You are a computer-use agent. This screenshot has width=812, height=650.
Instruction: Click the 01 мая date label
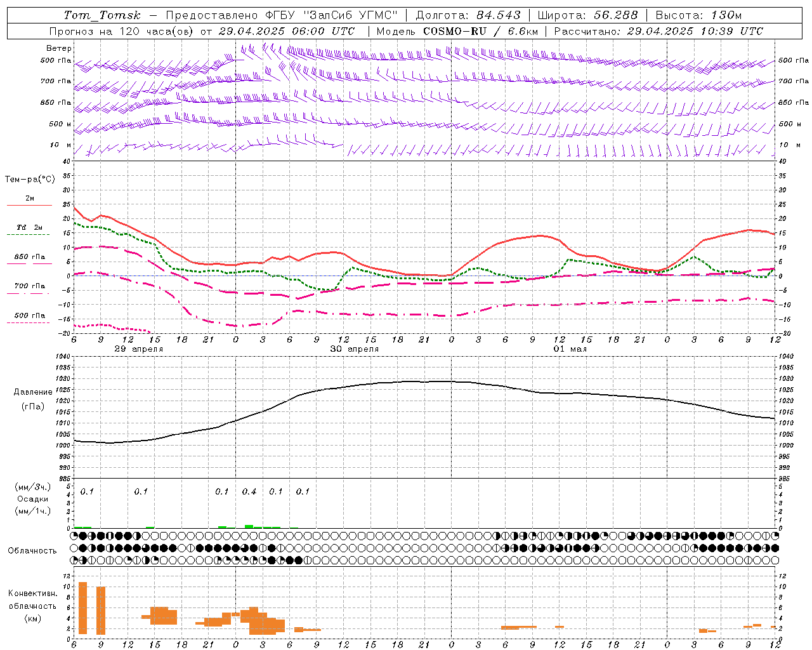pyautogui.click(x=570, y=349)
